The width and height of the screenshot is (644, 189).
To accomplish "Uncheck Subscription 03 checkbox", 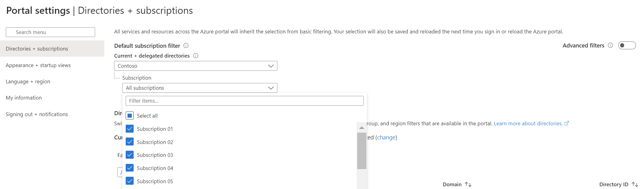I will 130,155.
